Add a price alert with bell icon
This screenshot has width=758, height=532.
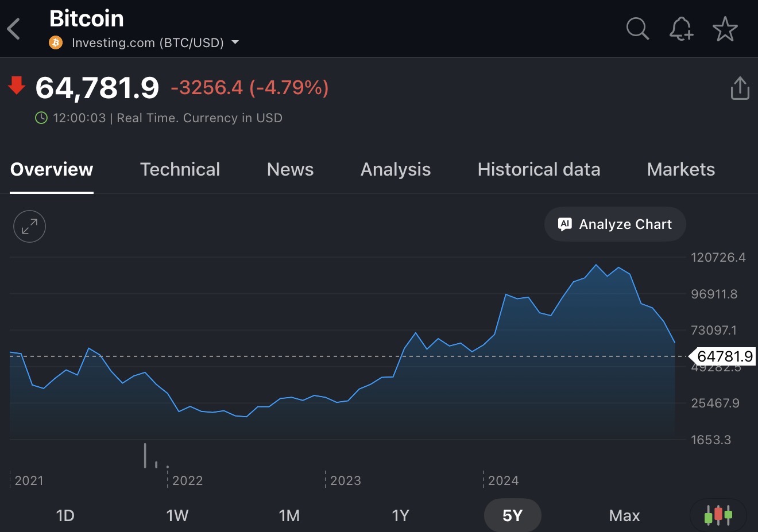[681, 29]
